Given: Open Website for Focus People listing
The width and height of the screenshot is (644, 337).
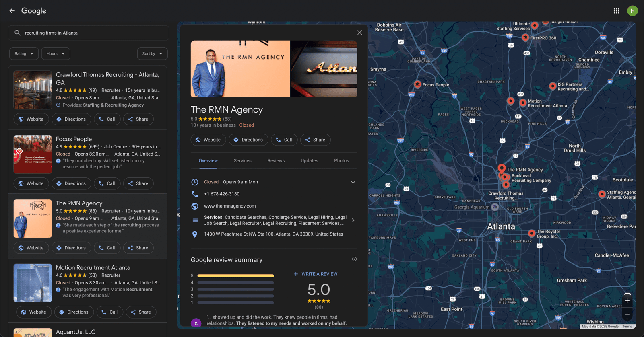Looking at the screenshot, I should [31, 184].
